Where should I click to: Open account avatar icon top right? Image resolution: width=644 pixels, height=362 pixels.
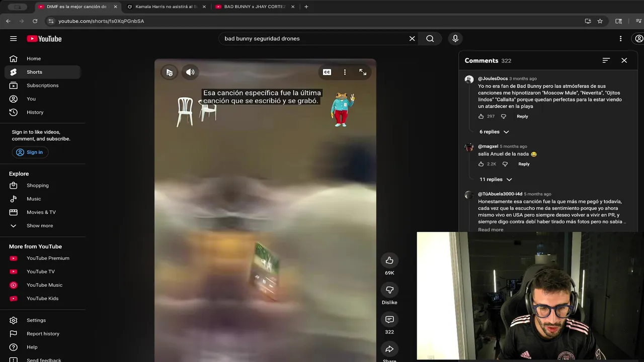(639, 39)
